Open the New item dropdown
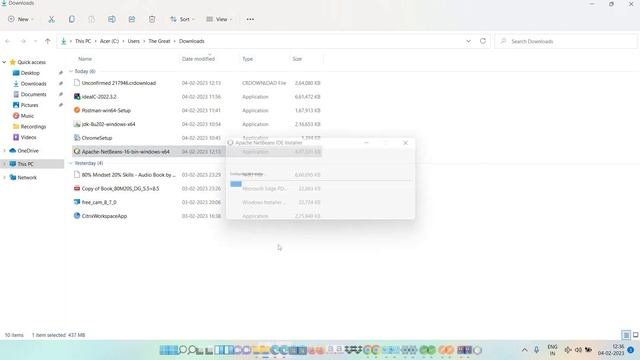This screenshot has width=640, height=360. click(20, 19)
